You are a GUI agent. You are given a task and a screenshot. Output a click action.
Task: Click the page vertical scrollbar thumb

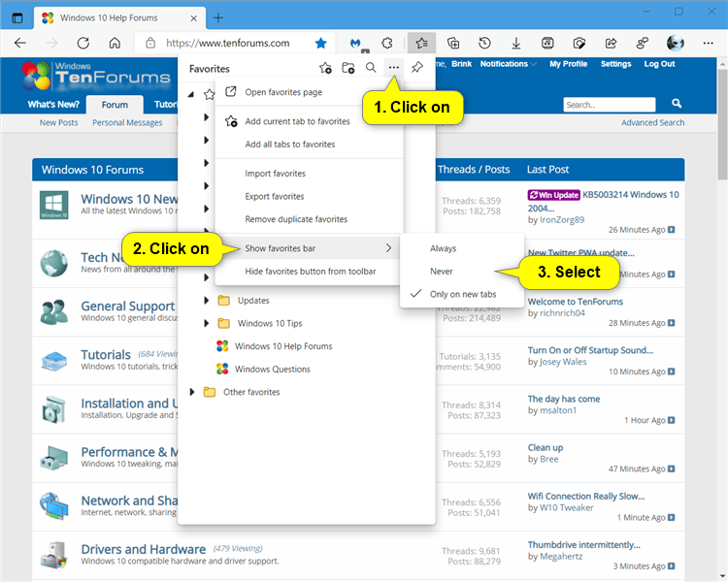(x=722, y=124)
